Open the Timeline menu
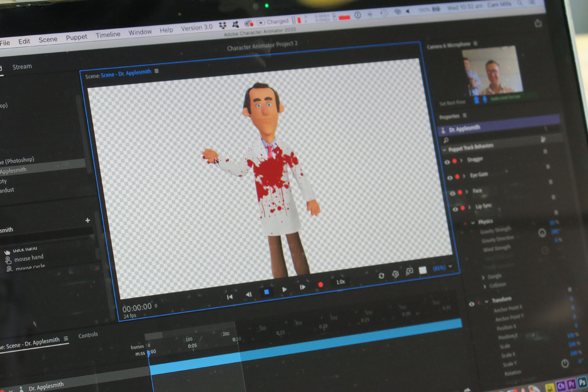Viewport: 588px width, 392px height. click(108, 34)
